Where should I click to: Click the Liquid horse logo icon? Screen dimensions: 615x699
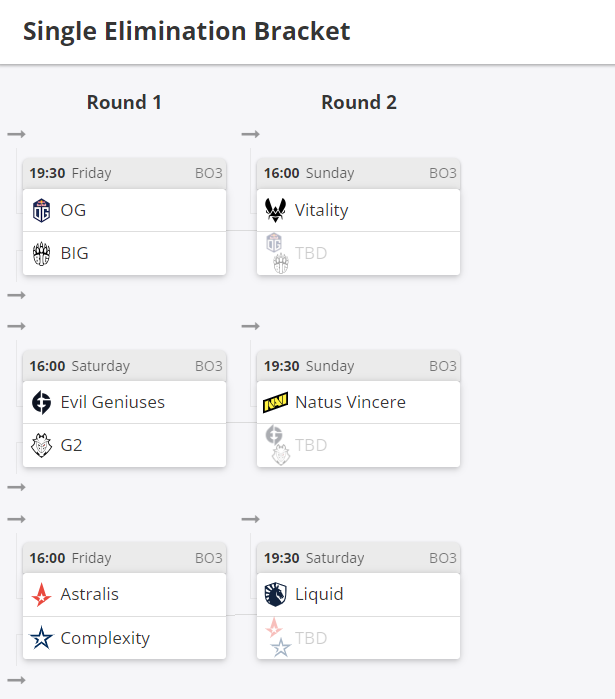tap(275, 594)
